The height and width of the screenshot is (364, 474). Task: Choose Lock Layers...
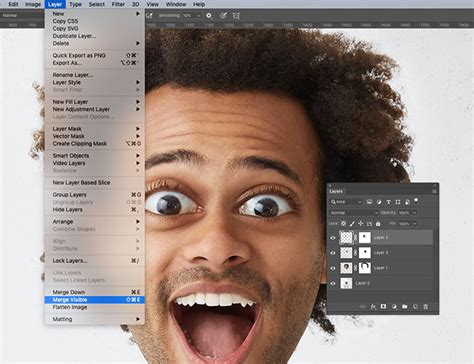[95, 261]
